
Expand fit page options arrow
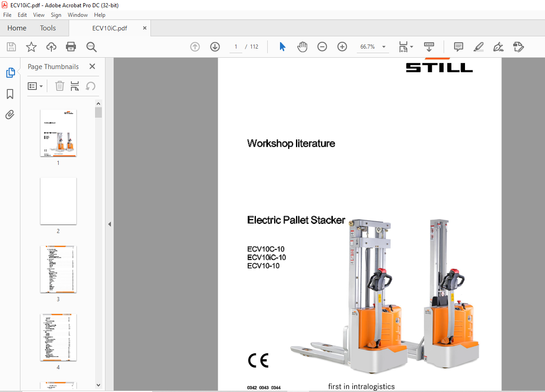pyautogui.click(x=411, y=46)
